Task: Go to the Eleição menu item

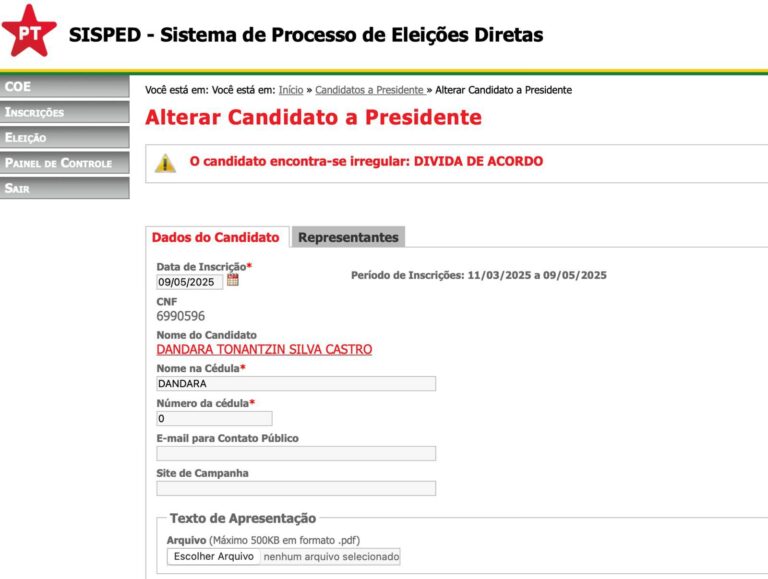Action: click(64, 137)
